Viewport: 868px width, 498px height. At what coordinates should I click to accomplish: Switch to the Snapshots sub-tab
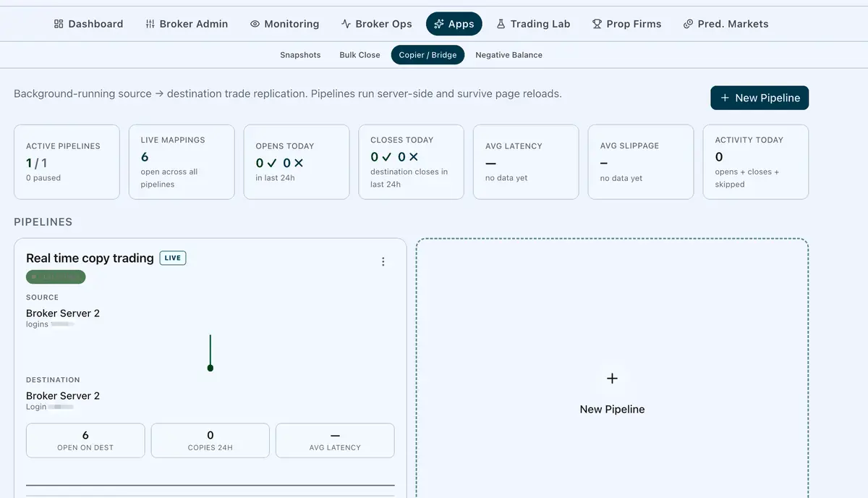[x=300, y=55]
